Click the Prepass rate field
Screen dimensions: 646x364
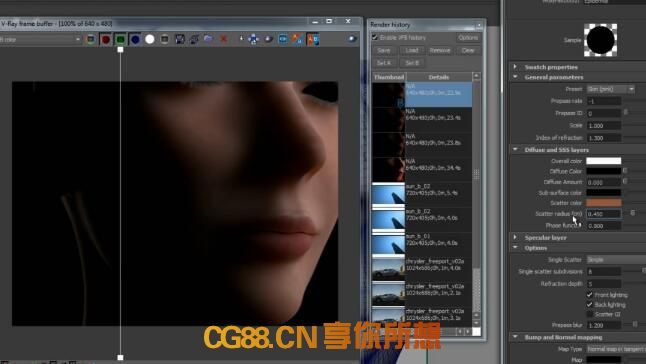tap(604, 101)
